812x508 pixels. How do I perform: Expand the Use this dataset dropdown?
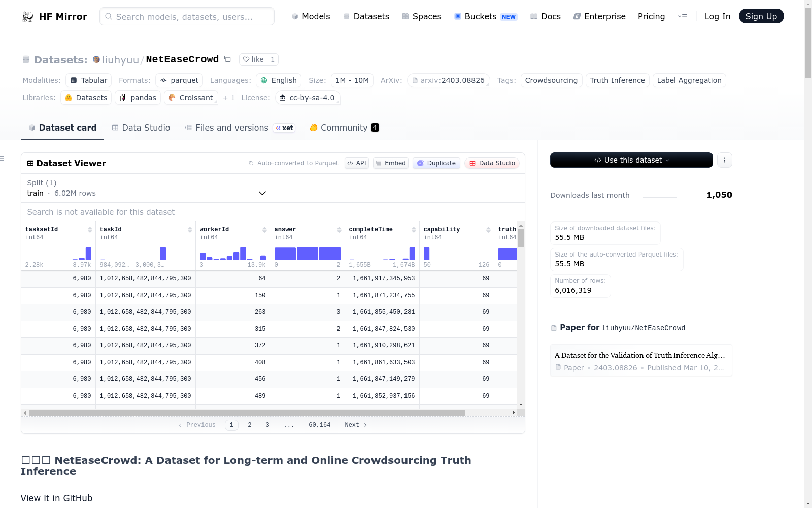pos(631,160)
